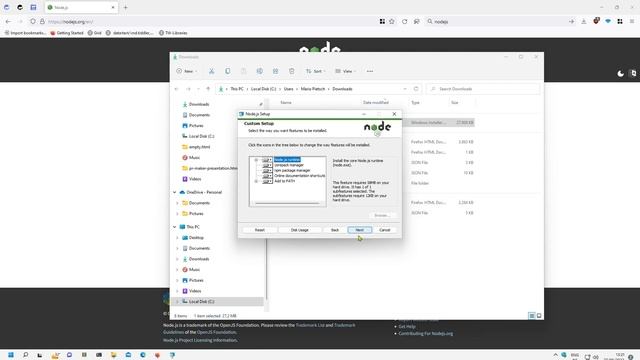Collapse the OneDrive - Personal node
Viewport: 640px width, 360px height.
click(x=175, y=192)
